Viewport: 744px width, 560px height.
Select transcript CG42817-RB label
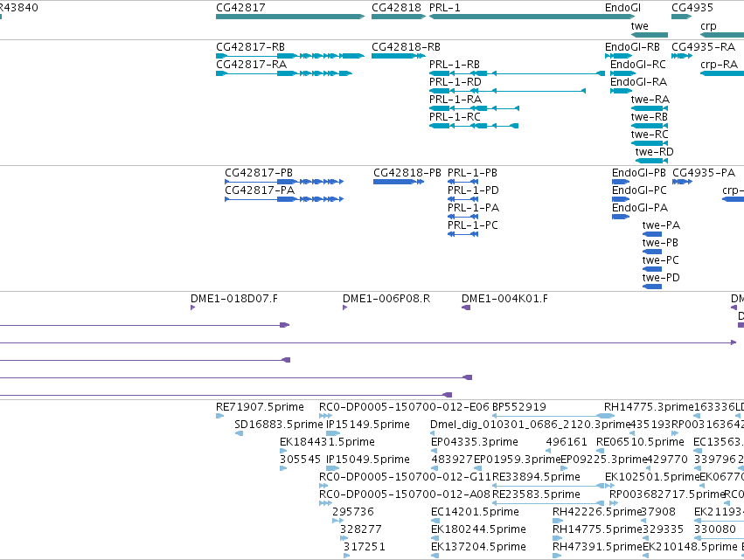click(x=251, y=47)
